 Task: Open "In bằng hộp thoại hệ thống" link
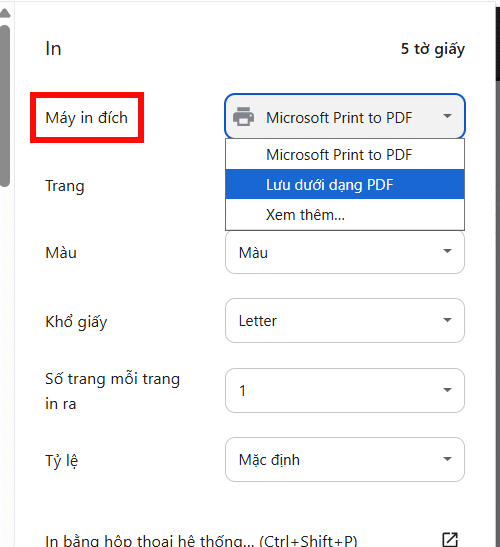pos(201,540)
